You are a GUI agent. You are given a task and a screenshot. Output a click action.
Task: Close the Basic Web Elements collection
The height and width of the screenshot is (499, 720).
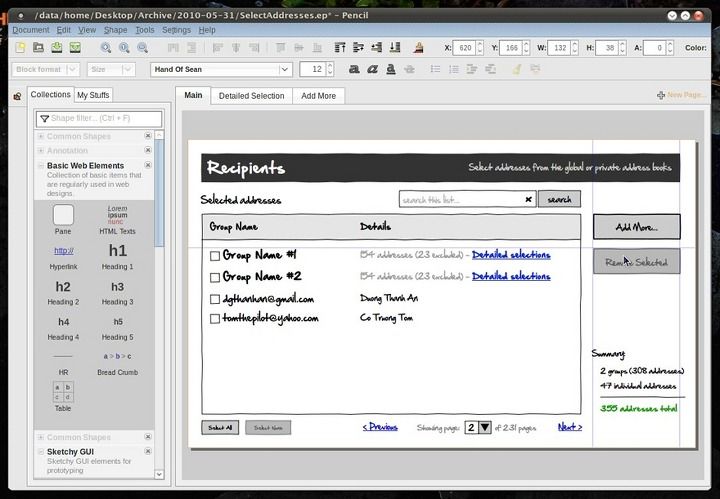[148, 165]
